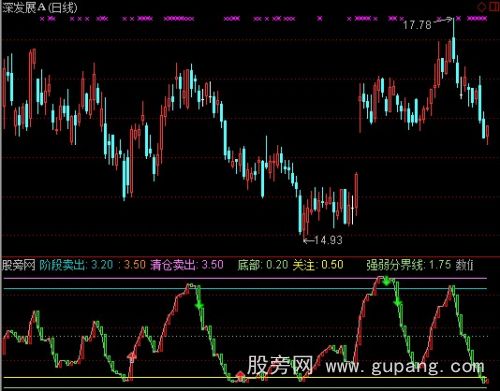Image resolution: width=500 pixels, height=391 pixels.
Task: Click the 股旁网 indicator name label
Action: pyautogui.click(x=19, y=265)
